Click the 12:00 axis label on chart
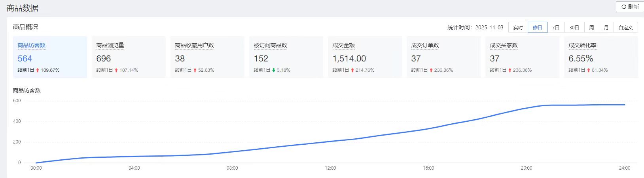This screenshot has width=644, height=178. click(x=330, y=168)
